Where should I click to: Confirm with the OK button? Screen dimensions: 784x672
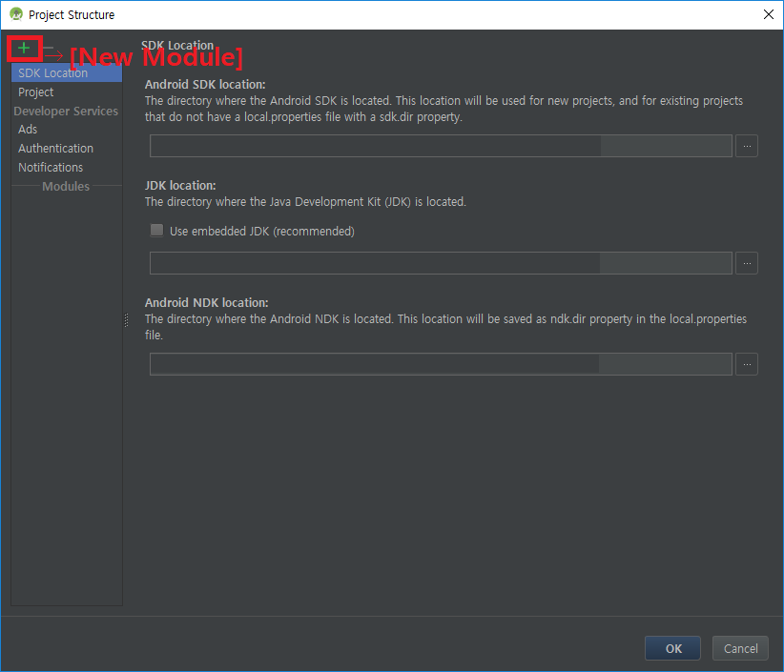tap(672, 648)
